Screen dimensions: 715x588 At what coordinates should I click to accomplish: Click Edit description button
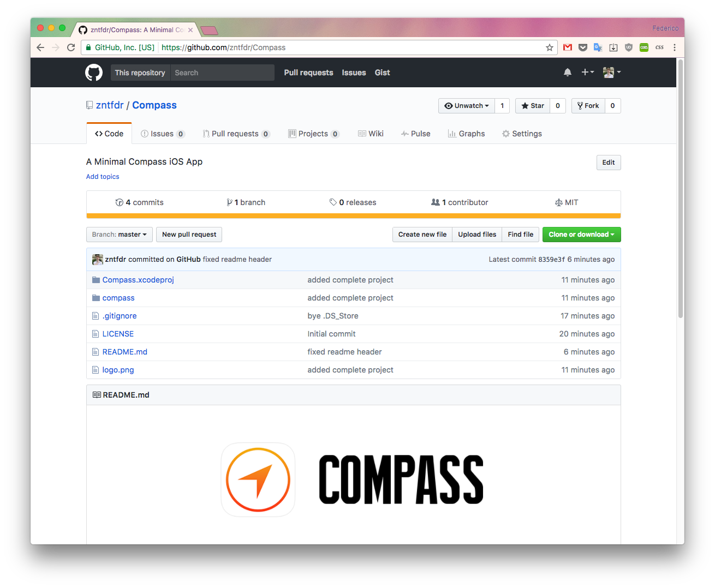coord(609,163)
